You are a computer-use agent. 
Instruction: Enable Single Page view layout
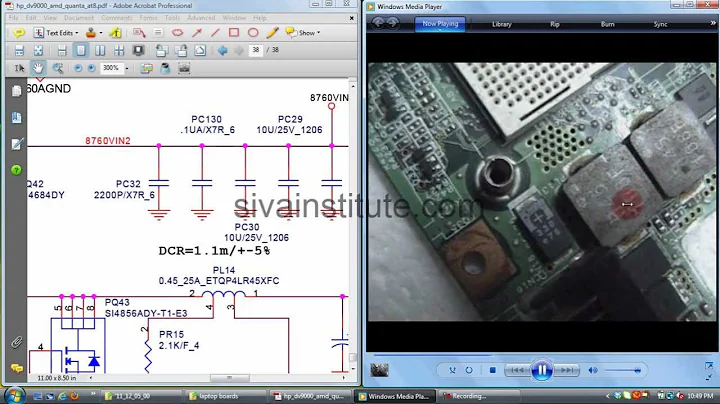[81, 50]
